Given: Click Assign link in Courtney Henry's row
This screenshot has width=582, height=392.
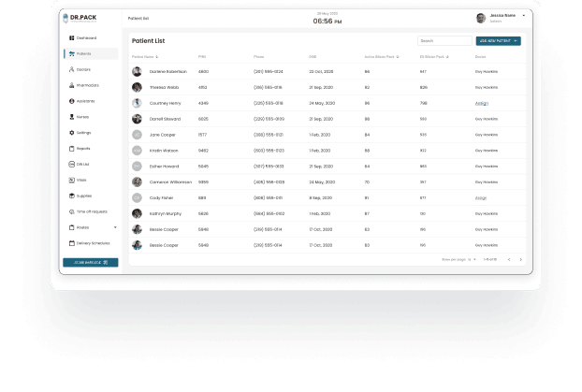Looking at the screenshot, I should pyautogui.click(x=481, y=103).
